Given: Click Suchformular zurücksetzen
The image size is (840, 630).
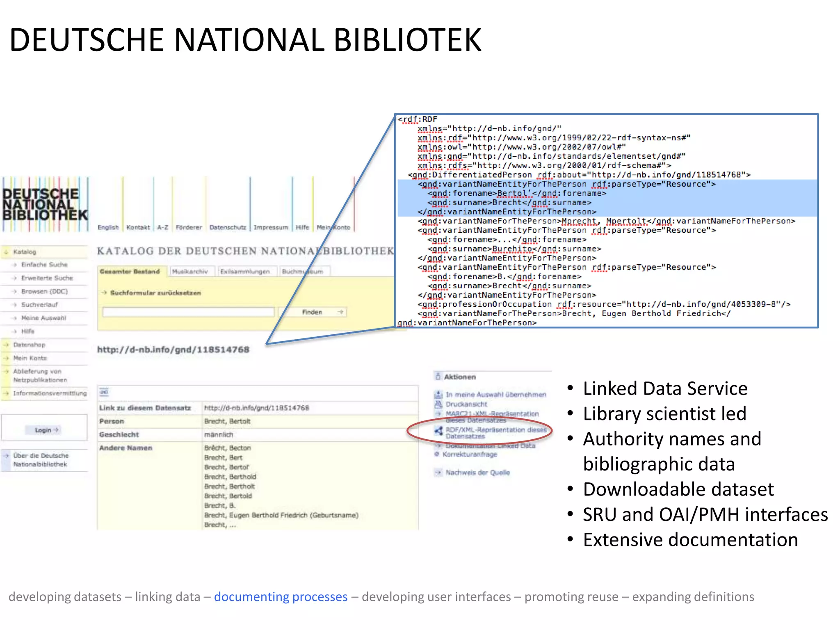Looking at the screenshot, I should [x=155, y=293].
